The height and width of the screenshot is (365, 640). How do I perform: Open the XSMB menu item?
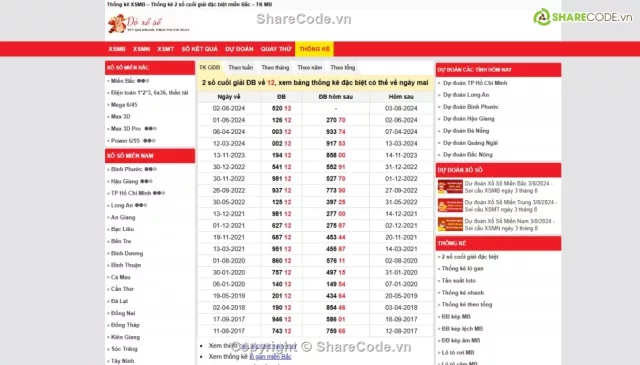pyautogui.click(x=117, y=49)
